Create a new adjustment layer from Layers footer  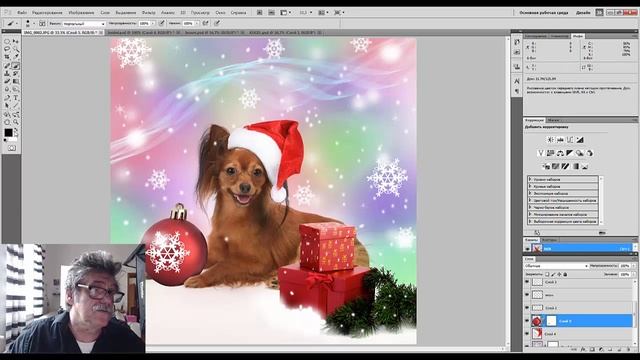601,349
